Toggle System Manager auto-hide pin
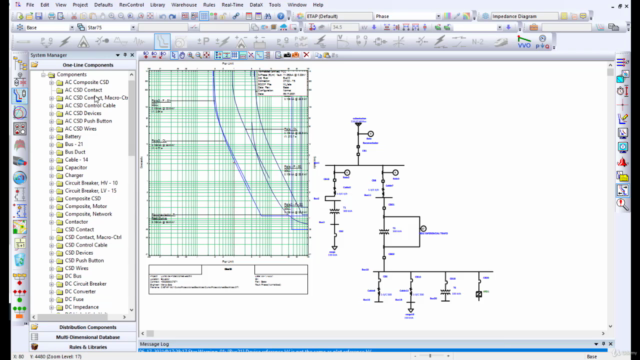This screenshot has height=360, width=640. pyautogui.click(x=125, y=55)
